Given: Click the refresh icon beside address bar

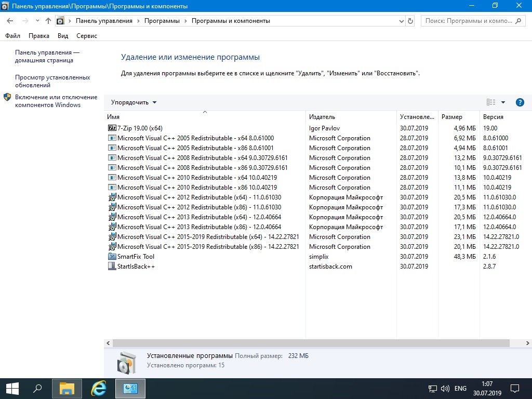Looking at the screenshot, I should point(410,21).
